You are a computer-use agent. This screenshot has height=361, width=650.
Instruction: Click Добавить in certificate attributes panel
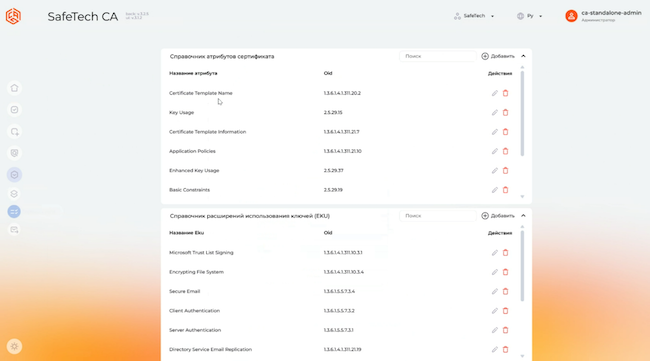498,56
